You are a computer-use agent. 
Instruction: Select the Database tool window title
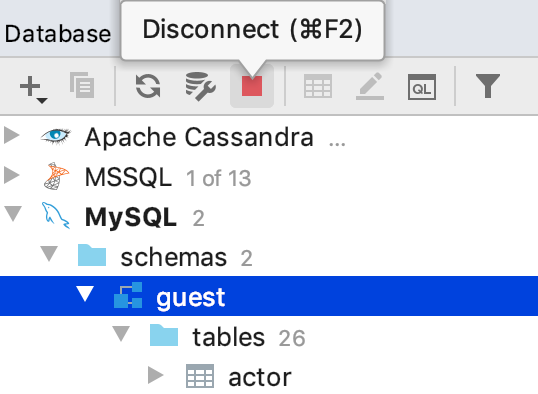[58, 34]
